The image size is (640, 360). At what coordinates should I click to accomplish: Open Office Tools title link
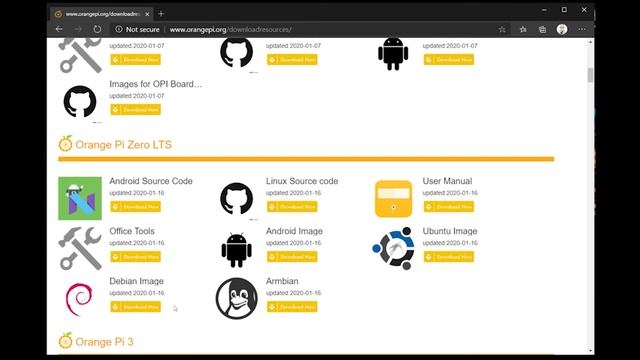132,231
